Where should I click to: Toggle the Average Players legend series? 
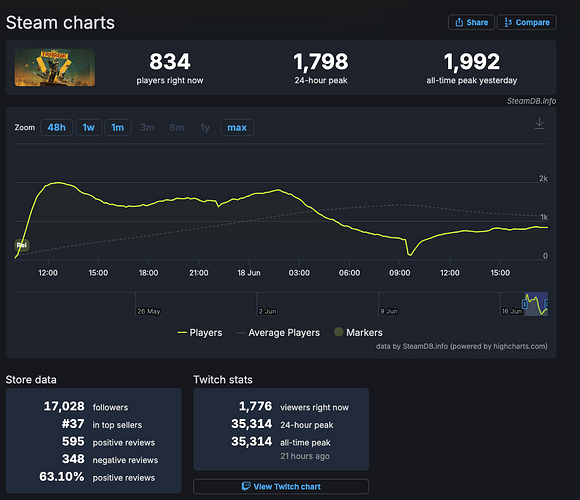pyautogui.click(x=278, y=332)
